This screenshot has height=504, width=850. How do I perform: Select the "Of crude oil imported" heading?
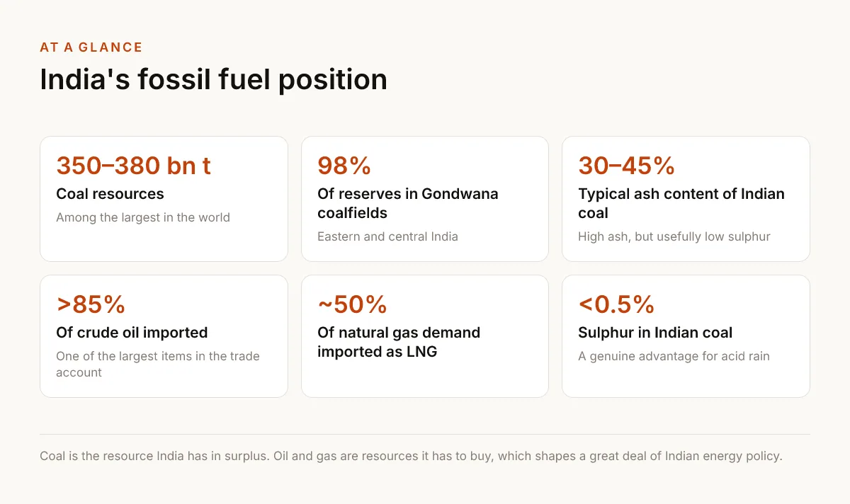(132, 333)
